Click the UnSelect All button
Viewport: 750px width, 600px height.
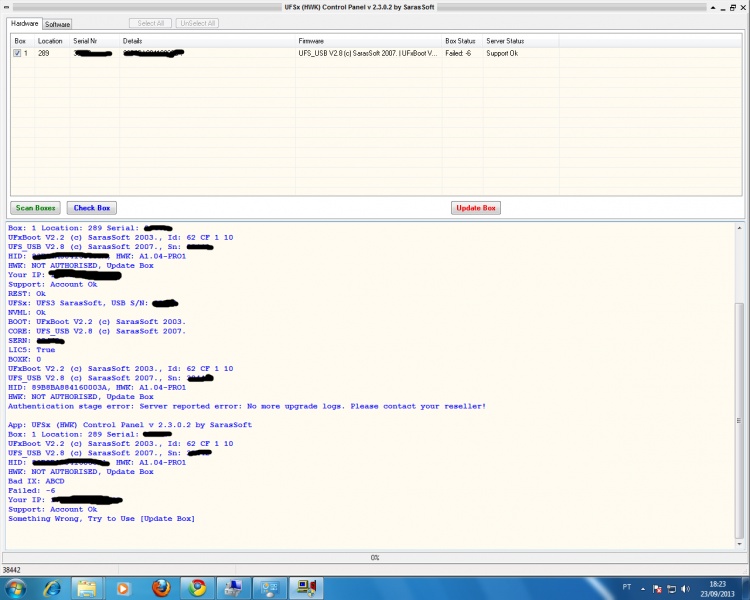pos(198,23)
